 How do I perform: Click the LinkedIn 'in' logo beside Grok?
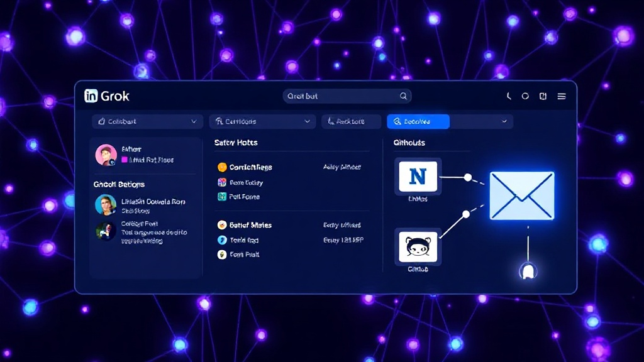pos(91,96)
